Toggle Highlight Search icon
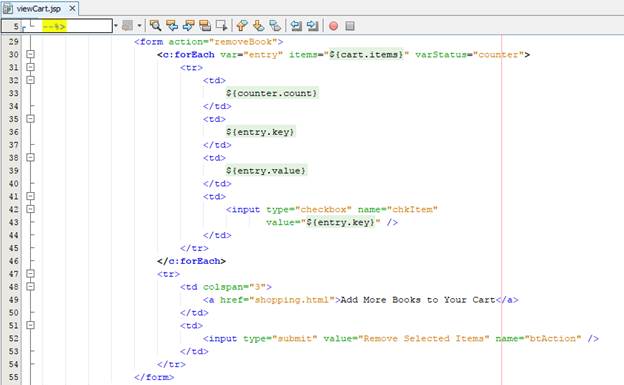The image size is (624, 385). click(x=205, y=26)
